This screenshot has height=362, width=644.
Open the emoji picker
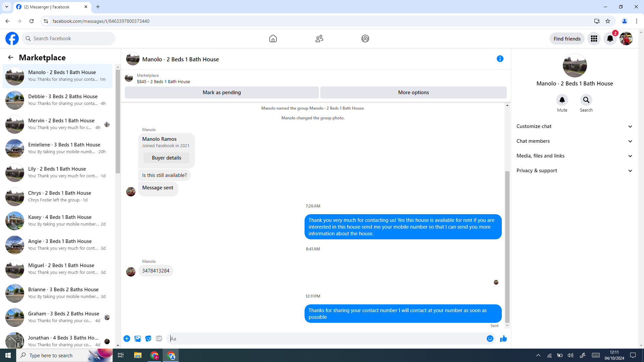click(490, 339)
